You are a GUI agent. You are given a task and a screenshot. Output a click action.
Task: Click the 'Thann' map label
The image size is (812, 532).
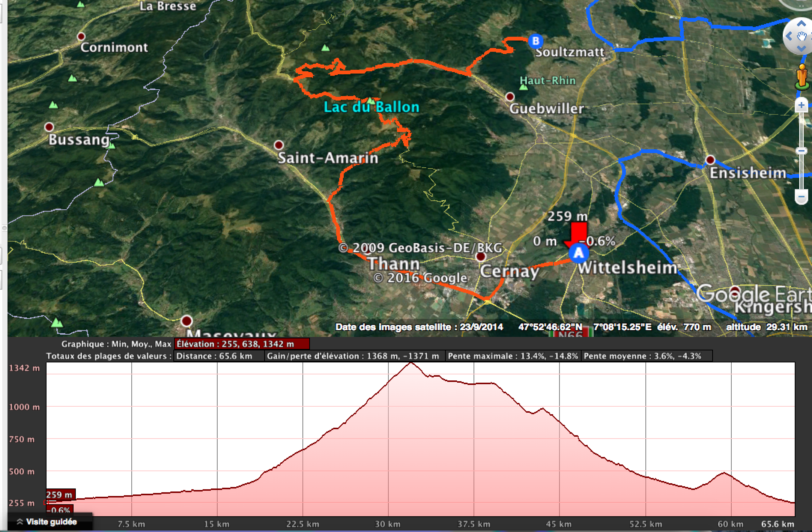pos(393,264)
